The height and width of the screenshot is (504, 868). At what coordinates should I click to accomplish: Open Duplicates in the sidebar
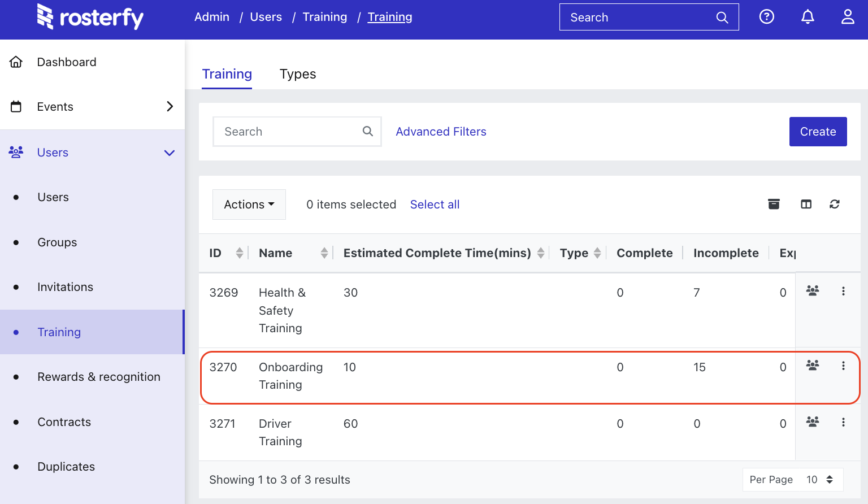point(66,467)
